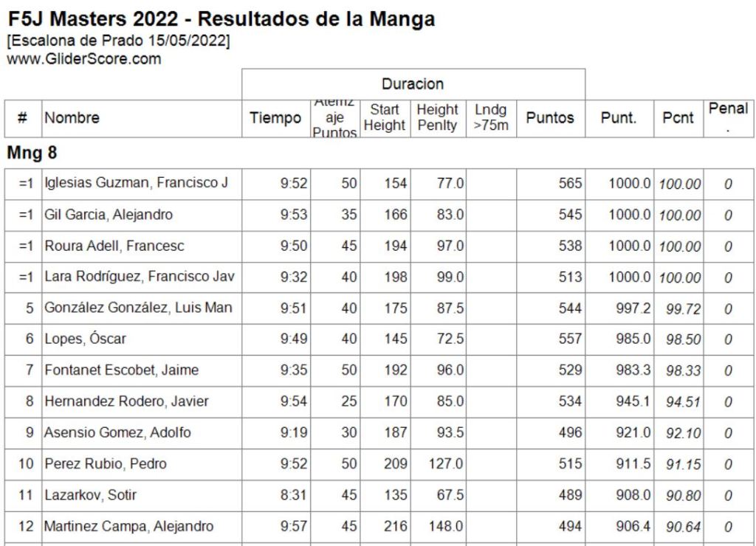The height and width of the screenshot is (546, 756).
Task: Select Fontanet Escobet, Jaime row
Action: [x=122, y=370]
